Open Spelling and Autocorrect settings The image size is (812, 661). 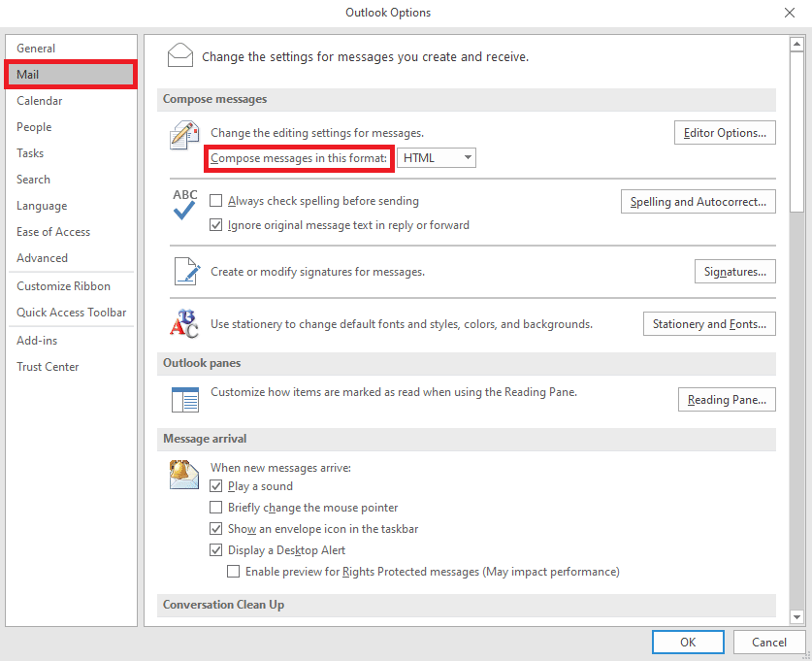click(698, 202)
